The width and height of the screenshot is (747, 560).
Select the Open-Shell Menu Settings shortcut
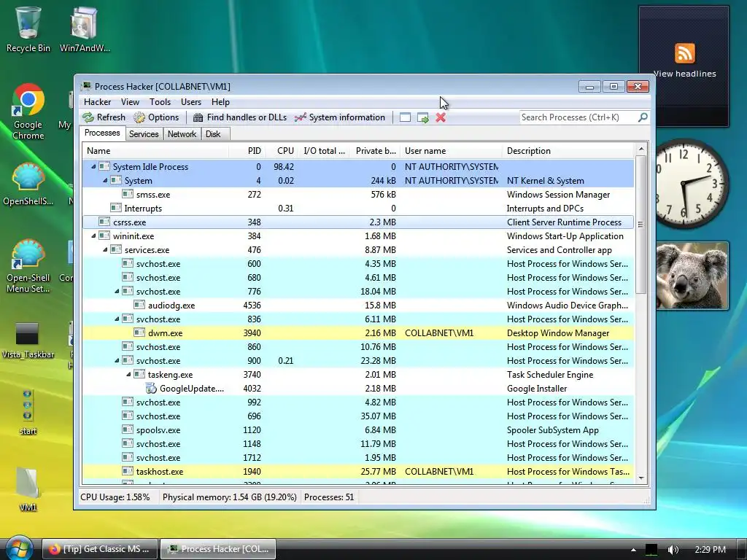pos(28,265)
